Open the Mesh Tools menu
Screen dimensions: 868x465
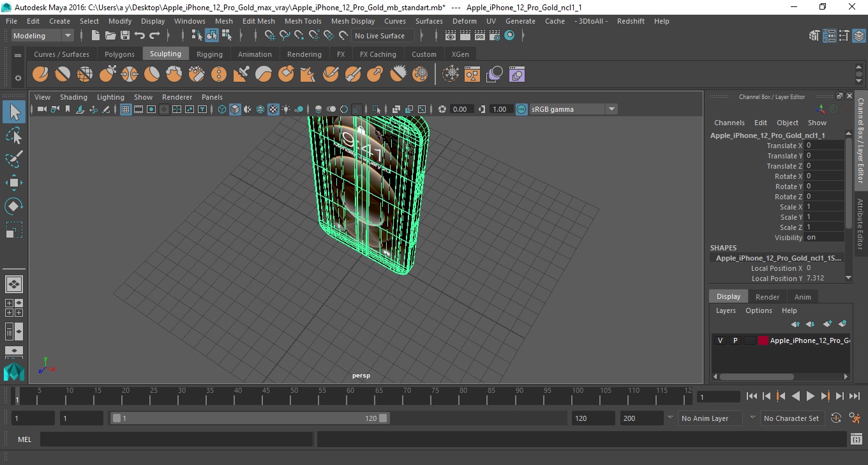[x=303, y=21]
